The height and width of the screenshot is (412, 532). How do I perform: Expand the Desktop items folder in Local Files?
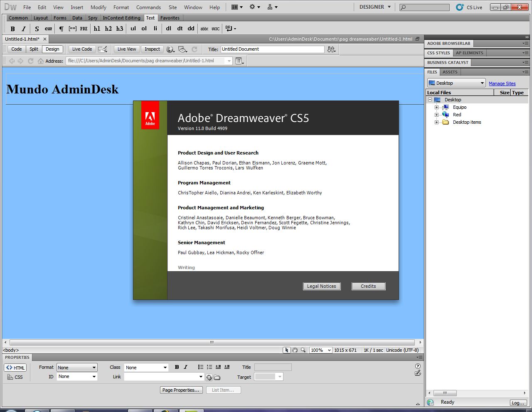(436, 123)
